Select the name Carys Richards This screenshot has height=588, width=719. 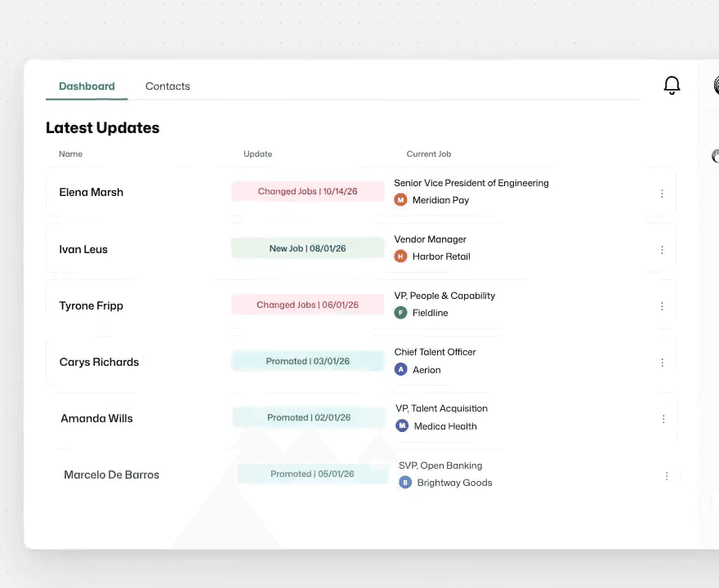pyautogui.click(x=99, y=362)
